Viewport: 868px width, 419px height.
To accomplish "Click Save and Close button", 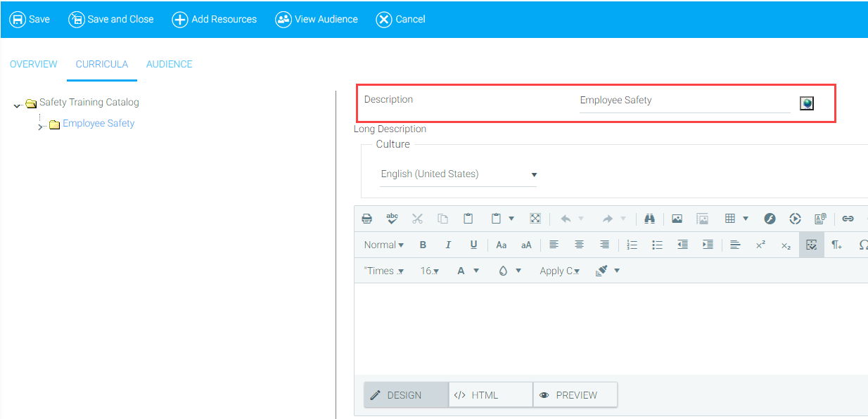I will tap(111, 19).
